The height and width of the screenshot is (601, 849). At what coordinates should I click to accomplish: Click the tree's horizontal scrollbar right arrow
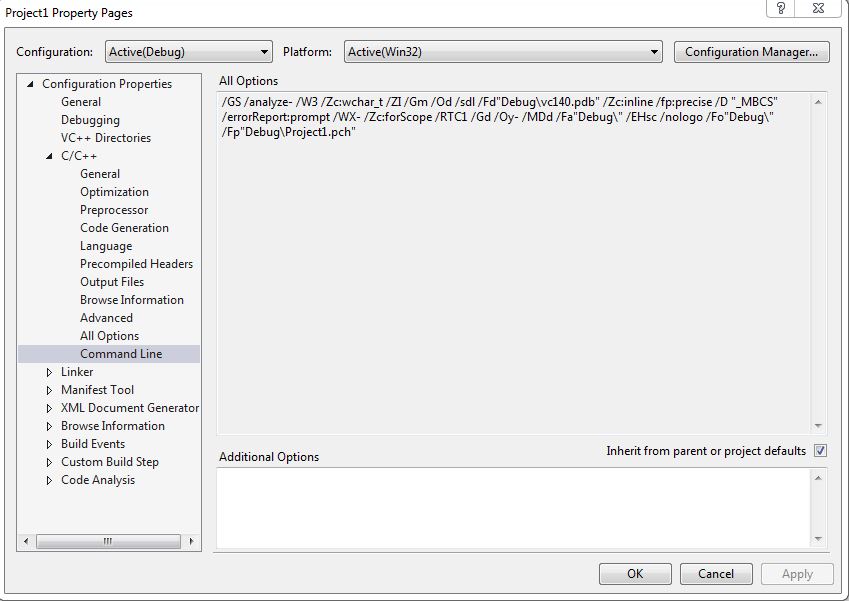[191, 541]
